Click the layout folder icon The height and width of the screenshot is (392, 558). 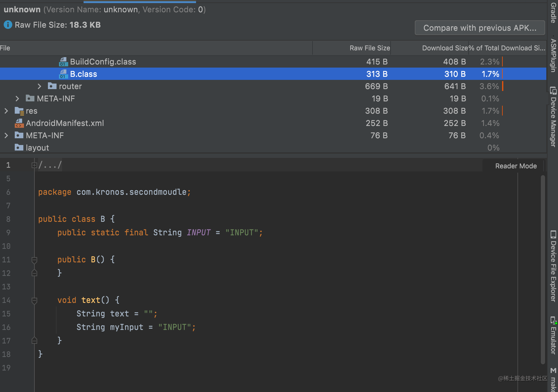pyautogui.click(x=19, y=147)
